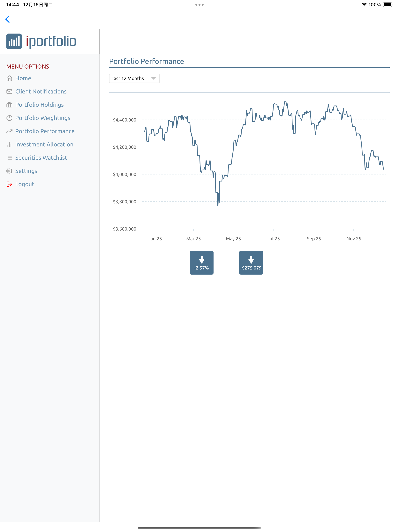The height and width of the screenshot is (532, 399).
Task: Click the $4,200,000 axis label
Action: [x=124, y=147]
